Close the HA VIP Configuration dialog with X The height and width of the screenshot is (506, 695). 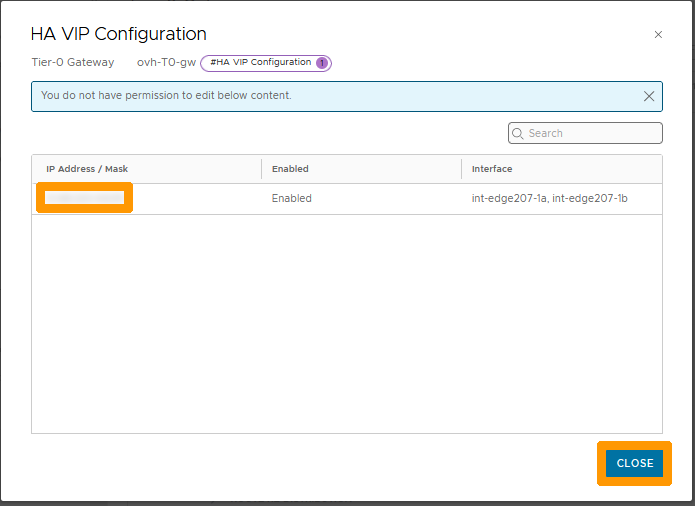click(x=658, y=35)
